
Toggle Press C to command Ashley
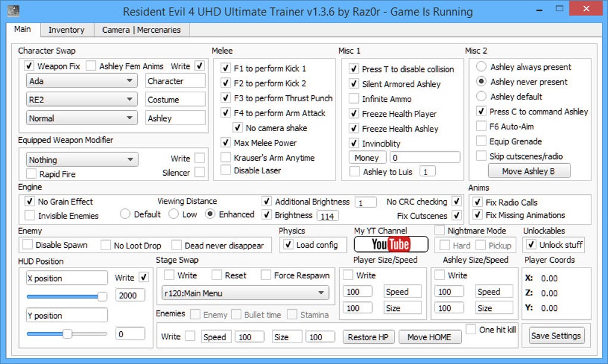pyautogui.click(x=481, y=111)
